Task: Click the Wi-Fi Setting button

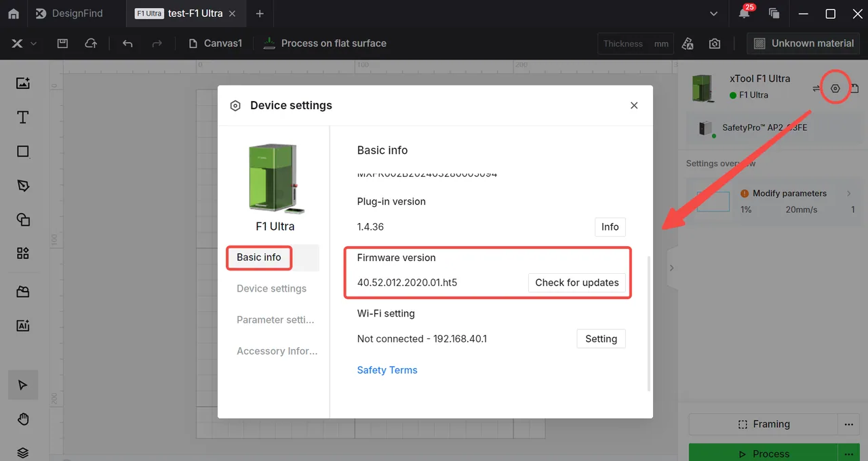Action: (601, 339)
